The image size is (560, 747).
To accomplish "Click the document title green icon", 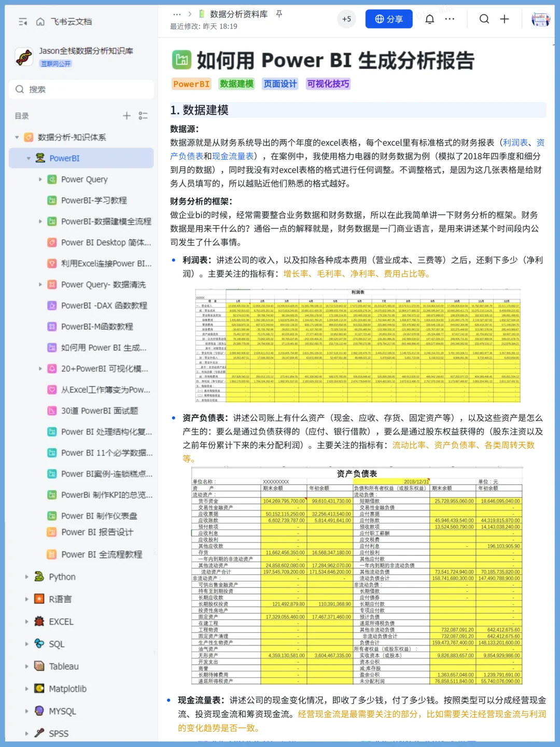I will (181, 60).
